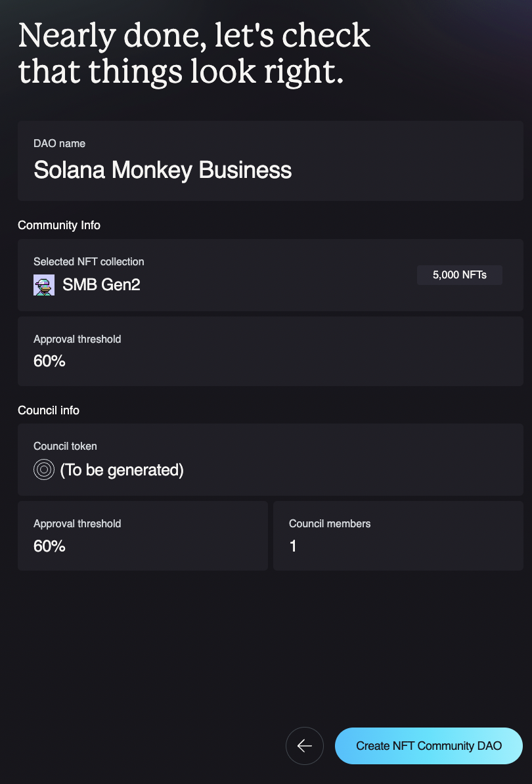The height and width of the screenshot is (784, 532).
Task: Click the council token concentric circles icon
Action: point(44,469)
